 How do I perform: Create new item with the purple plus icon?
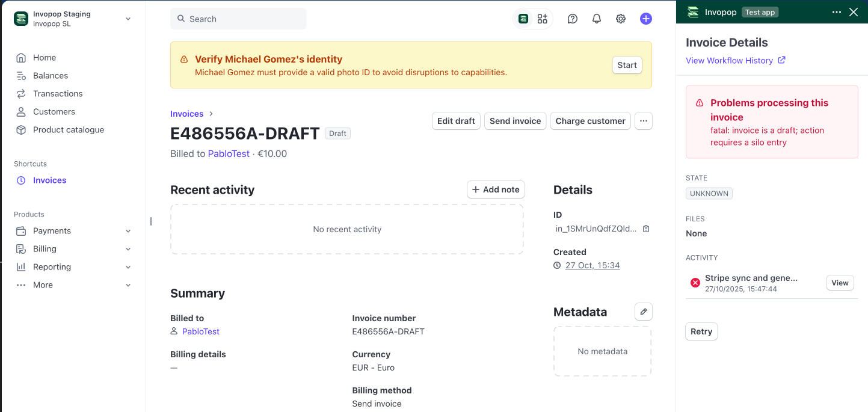645,19
